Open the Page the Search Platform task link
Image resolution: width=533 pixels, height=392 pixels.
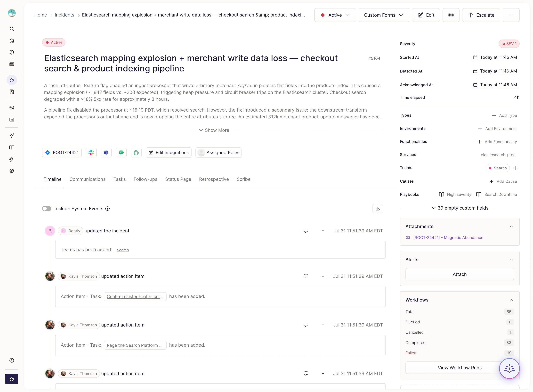(135, 345)
